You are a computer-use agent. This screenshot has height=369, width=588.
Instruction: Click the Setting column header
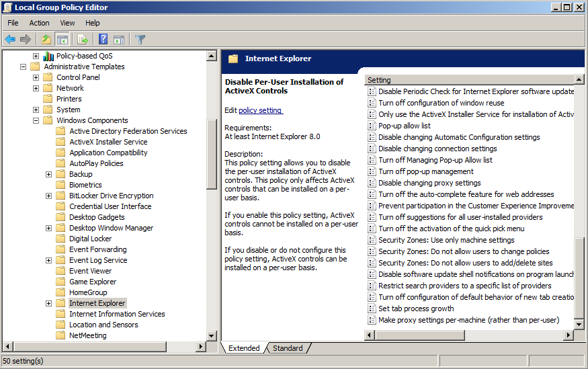click(470, 80)
